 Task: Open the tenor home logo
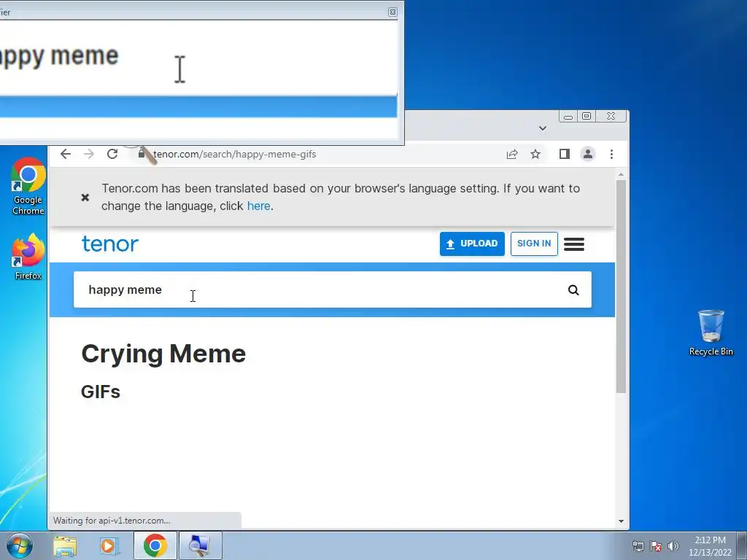(110, 244)
